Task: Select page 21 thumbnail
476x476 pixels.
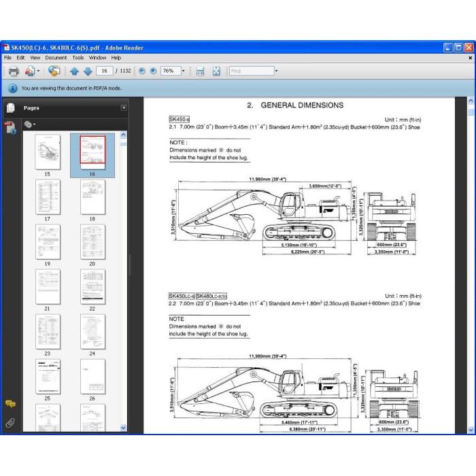Action: pos(48,287)
